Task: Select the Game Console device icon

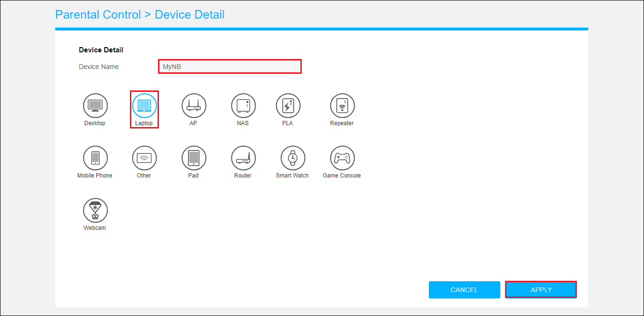Action: (x=342, y=158)
